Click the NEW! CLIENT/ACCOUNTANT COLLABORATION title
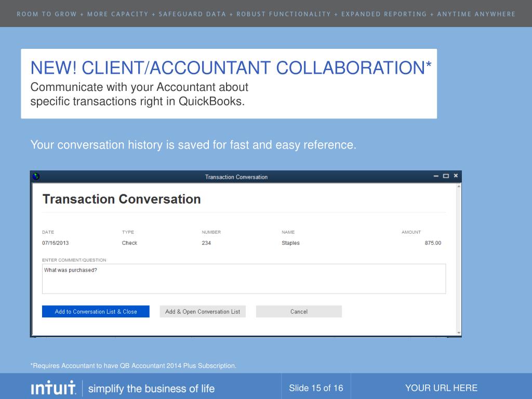532x399 pixels. coord(231,68)
